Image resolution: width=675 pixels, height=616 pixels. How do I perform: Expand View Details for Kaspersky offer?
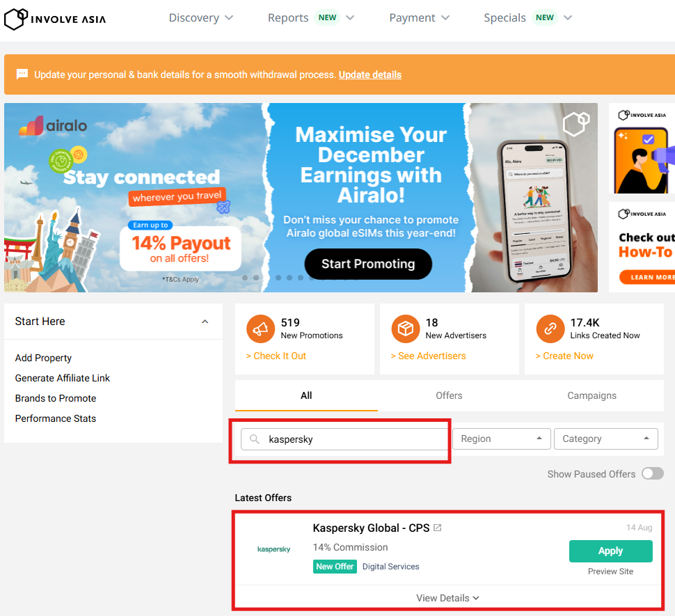click(447, 598)
